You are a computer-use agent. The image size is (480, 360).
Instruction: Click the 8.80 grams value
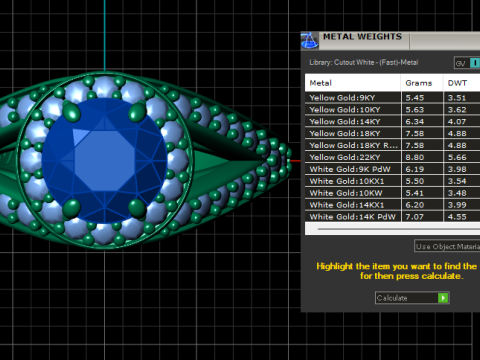[x=415, y=157]
